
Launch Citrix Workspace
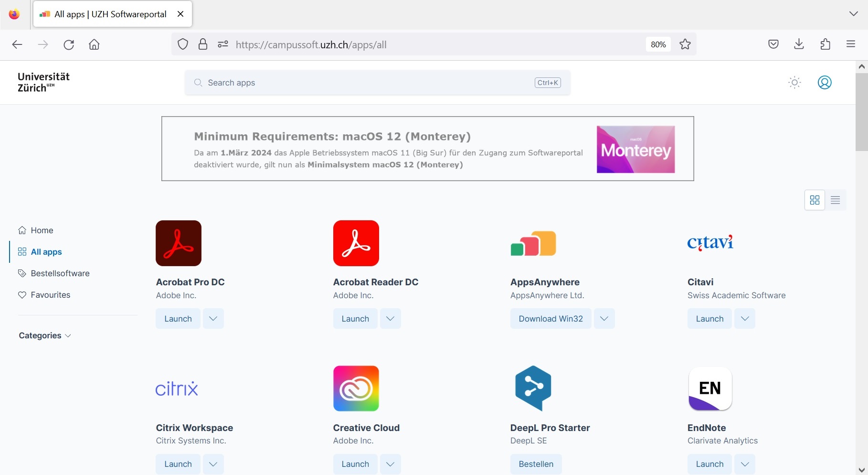coord(178,464)
